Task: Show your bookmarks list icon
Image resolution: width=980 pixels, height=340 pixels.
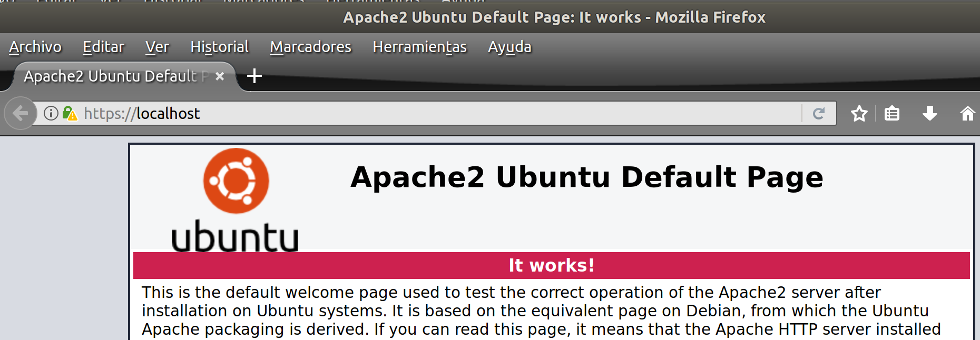Action: click(x=892, y=113)
